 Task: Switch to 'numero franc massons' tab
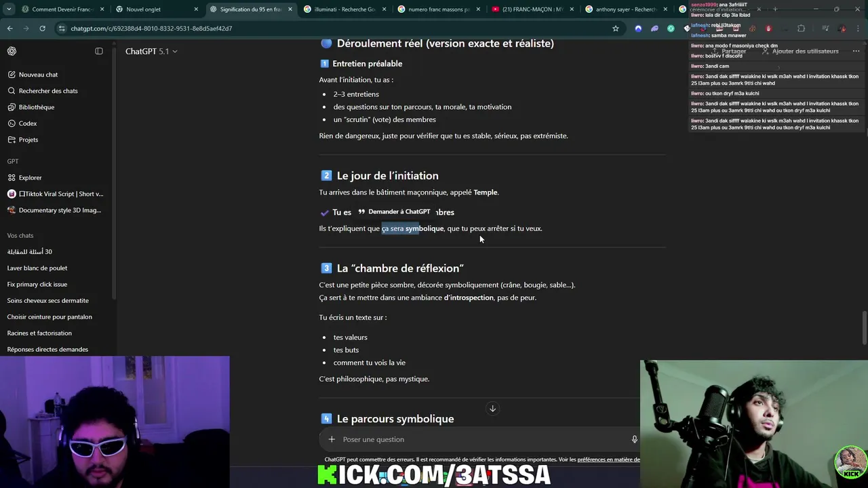coord(438,9)
